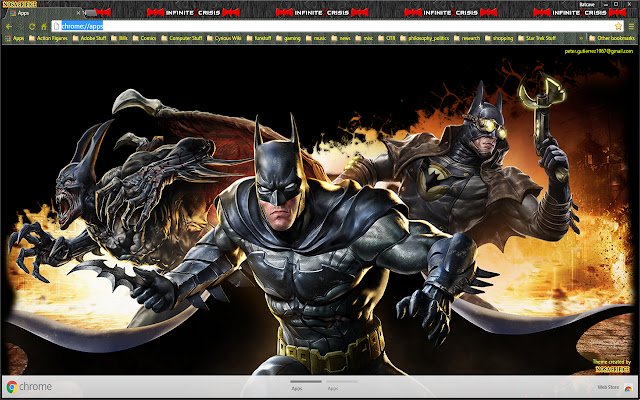Open the research bookmark folder

coord(467,38)
